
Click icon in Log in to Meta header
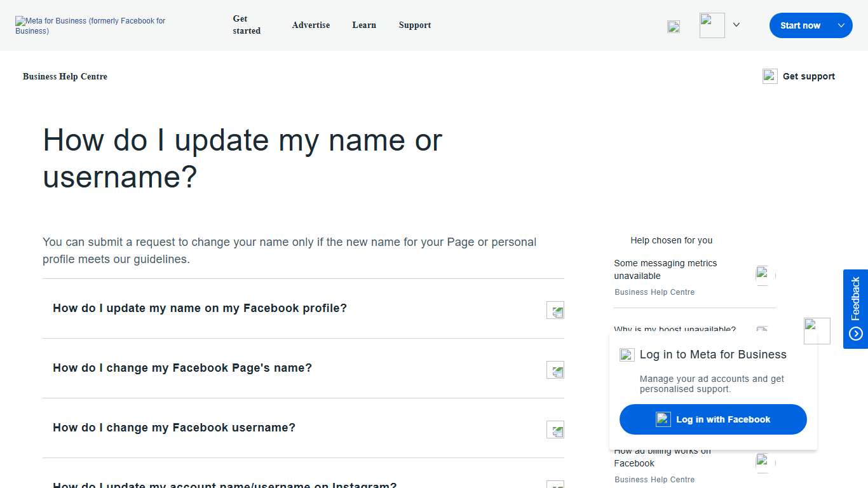pyautogui.click(x=627, y=355)
